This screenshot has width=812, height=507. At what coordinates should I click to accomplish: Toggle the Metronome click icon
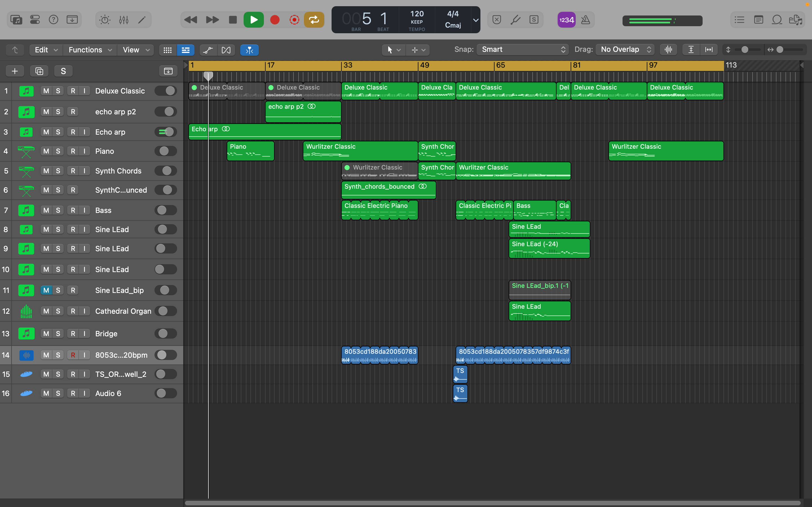(x=586, y=20)
